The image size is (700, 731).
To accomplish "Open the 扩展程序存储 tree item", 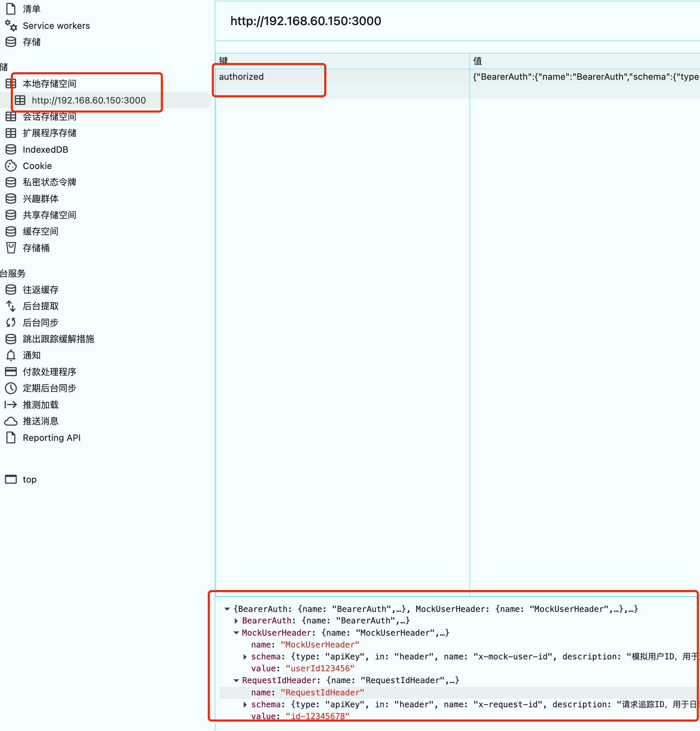I will coord(49,133).
